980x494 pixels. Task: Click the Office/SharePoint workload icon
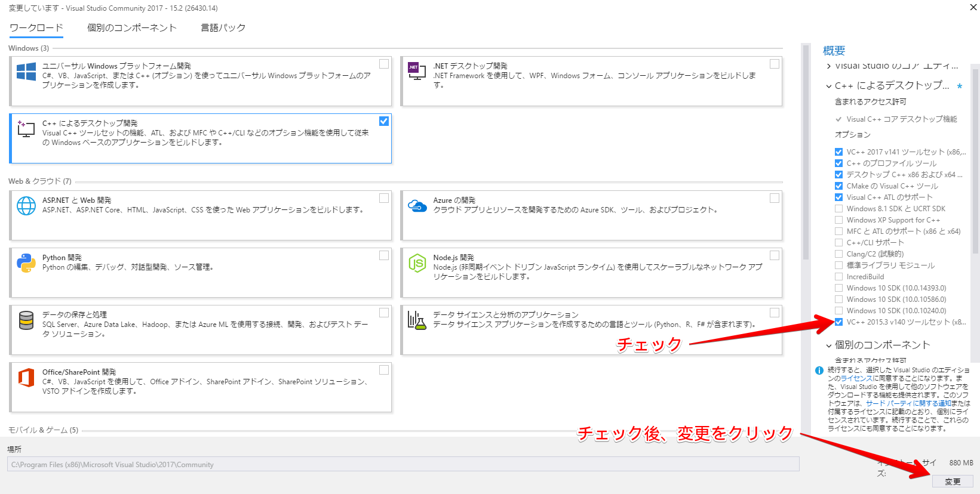tap(26, 378)
